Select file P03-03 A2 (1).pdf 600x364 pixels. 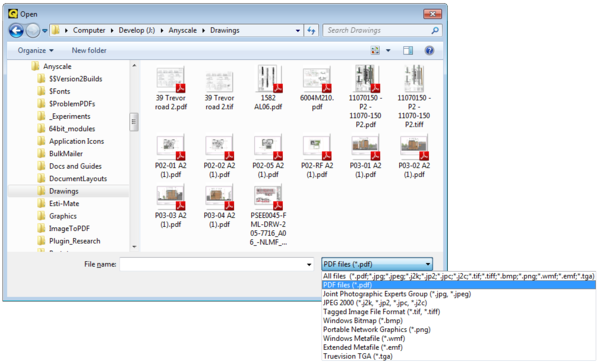[x=171, y=206]
